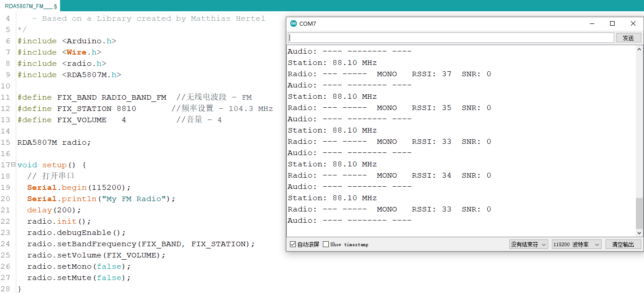The image size is (644, 294).
Task: Click the 发送 send button
Action: pos(629,37)
